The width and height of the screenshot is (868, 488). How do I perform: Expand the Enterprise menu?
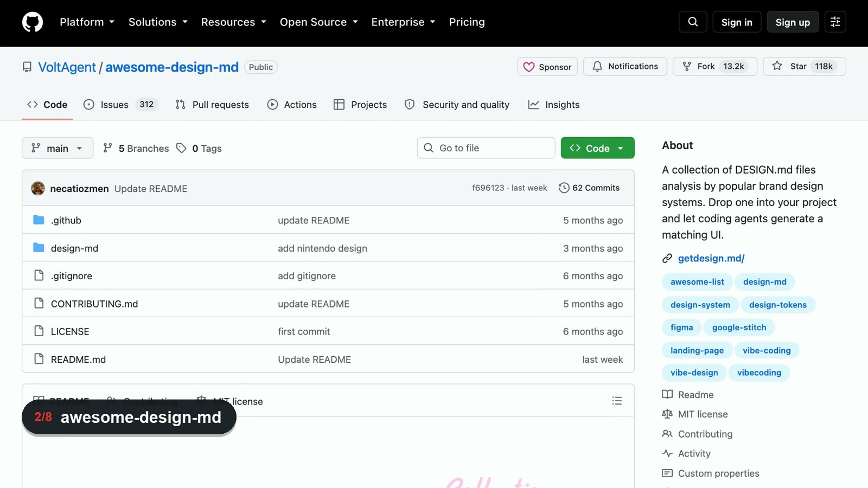pyautogui.click(x=403, y=22)
